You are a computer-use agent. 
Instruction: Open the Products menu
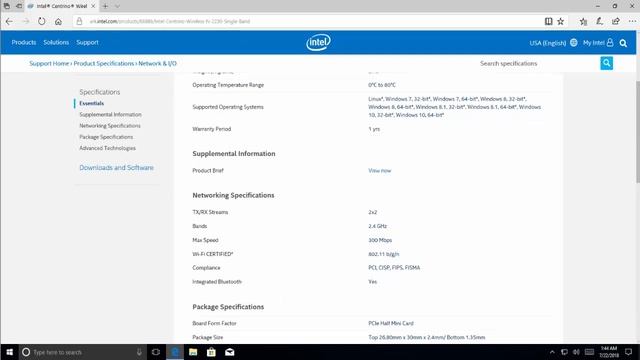(x=24, y=42)
